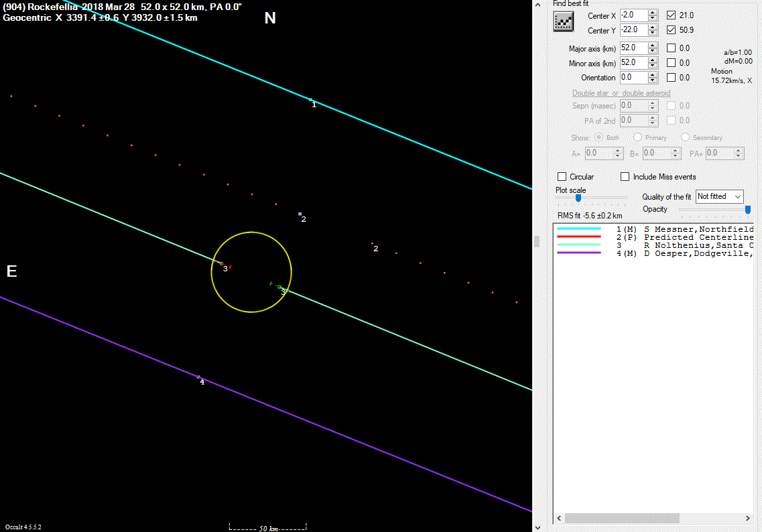Click the 'RMS fit -5.6 ±0.2 km' text
This screenshot has height=532, width=762.
[x=590, y=216]
